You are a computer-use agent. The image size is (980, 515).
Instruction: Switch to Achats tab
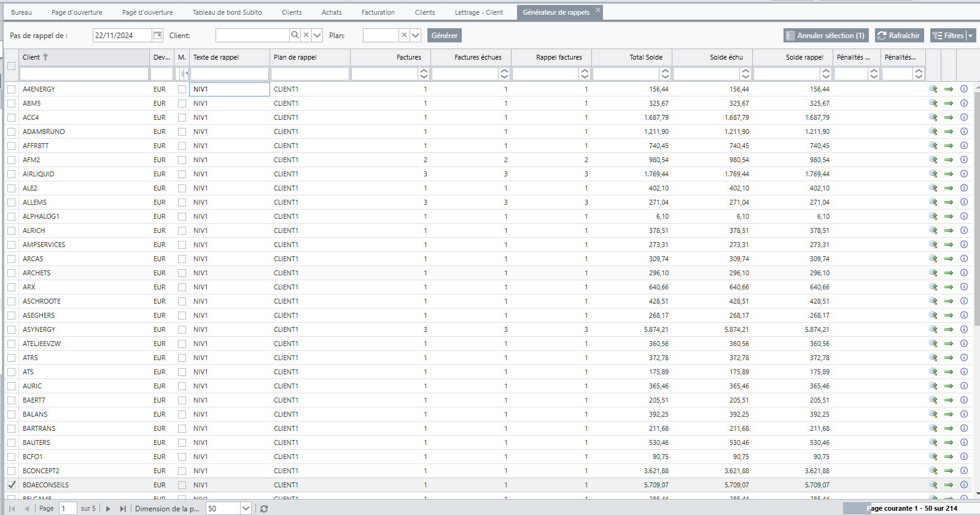tap(332, 12)
